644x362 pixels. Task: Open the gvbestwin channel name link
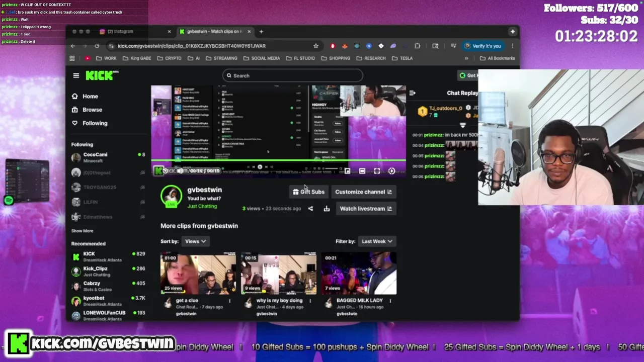(x=205, y=190)
